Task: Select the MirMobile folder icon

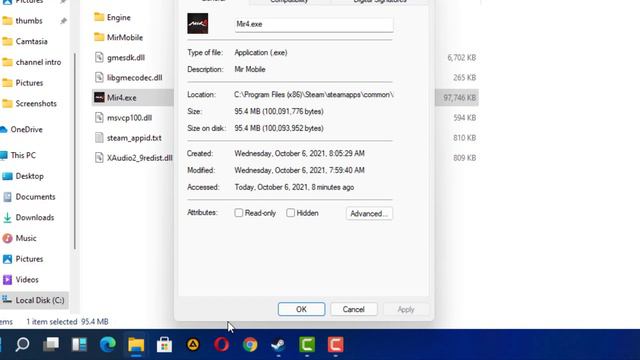Action: [x=99, y=37]
